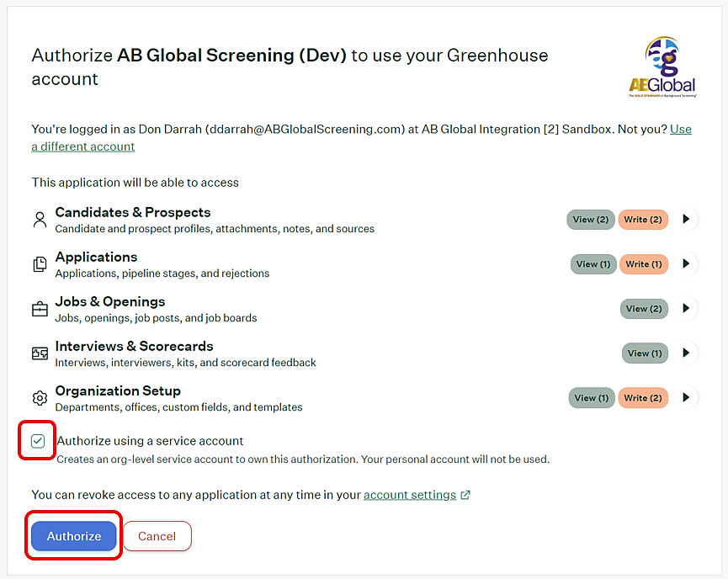Click the Interviews & Scorecards heading
This screenshot has height=579, width=728.
134,346
